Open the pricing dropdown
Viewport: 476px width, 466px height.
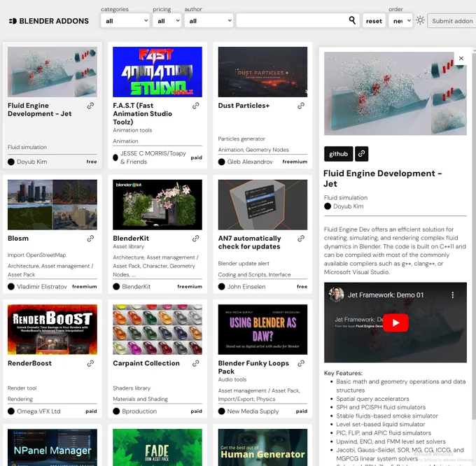tap(167, 20)
